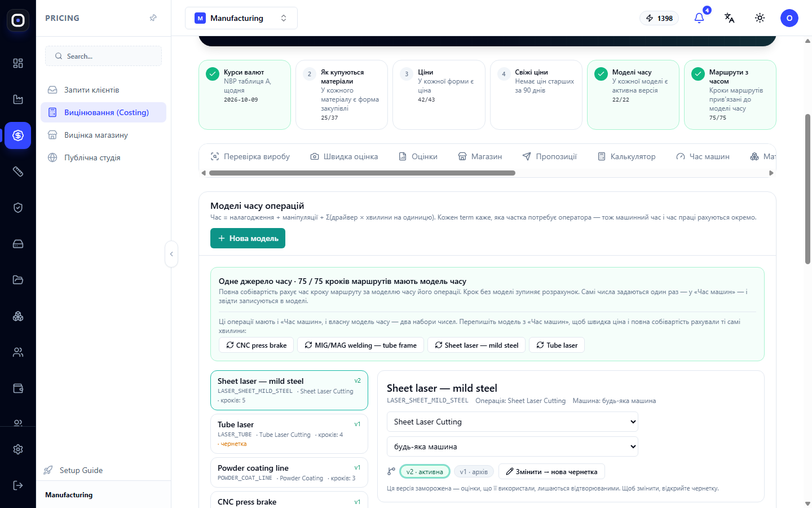Click the vertical page scrollbar thumb
This screenshot has width=812, height=508.
[x=807, y=189]
